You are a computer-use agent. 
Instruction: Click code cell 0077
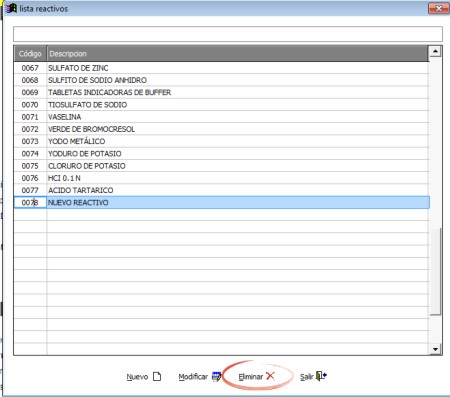pyautogui.click(x=30, y=190)
